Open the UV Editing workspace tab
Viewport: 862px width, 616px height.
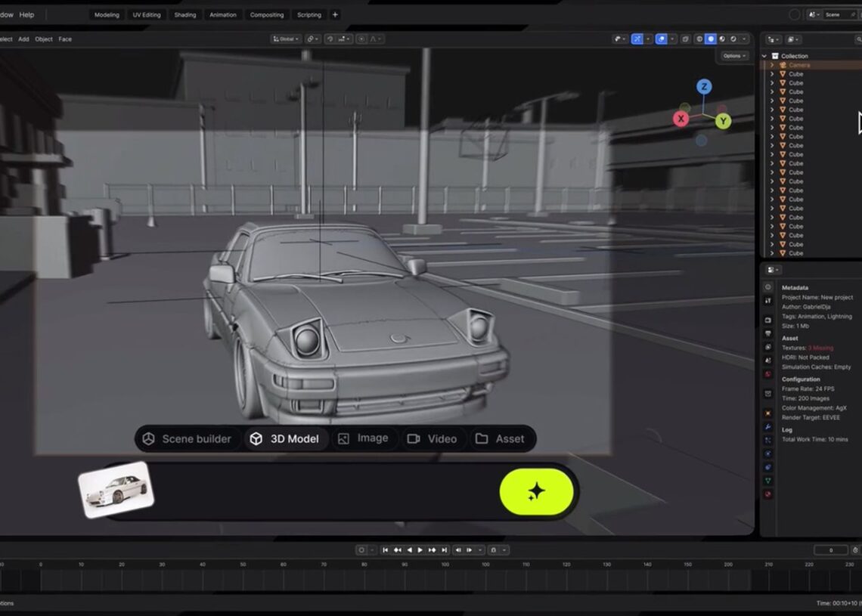pos(147,15)
